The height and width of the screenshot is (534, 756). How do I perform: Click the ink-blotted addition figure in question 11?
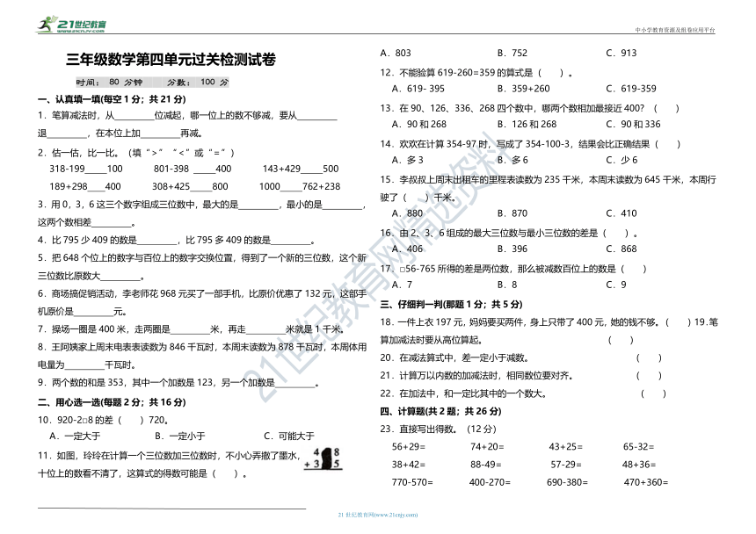(323, 458)
